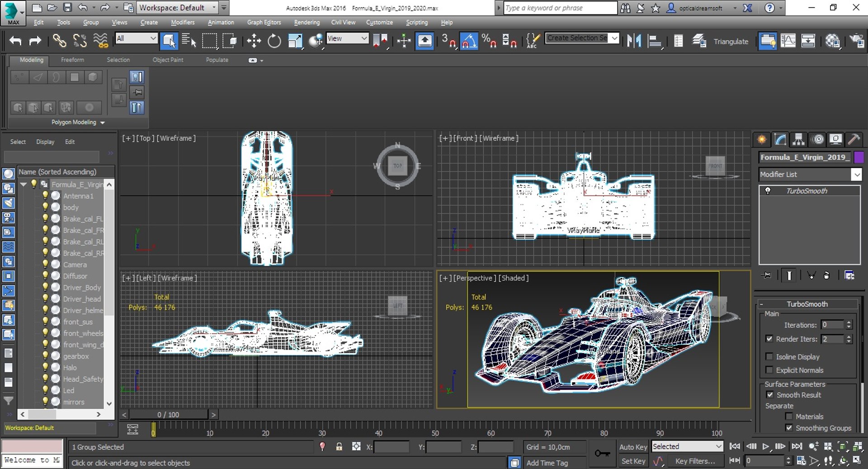Open the Hierarchy command panel tab
This screenshot has width=868, height=469.
[x=799, y=139]
